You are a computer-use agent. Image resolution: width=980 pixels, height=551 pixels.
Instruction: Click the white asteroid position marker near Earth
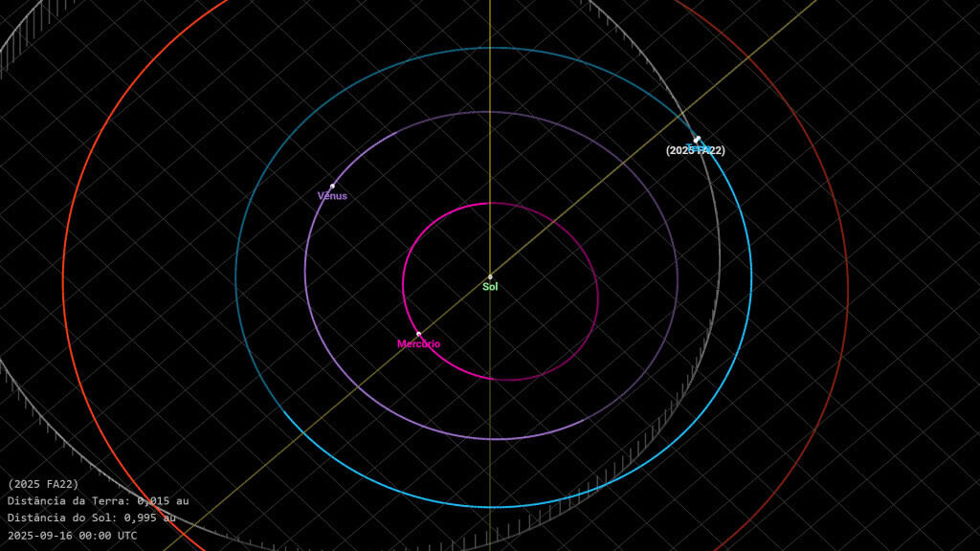pos(698,139)
